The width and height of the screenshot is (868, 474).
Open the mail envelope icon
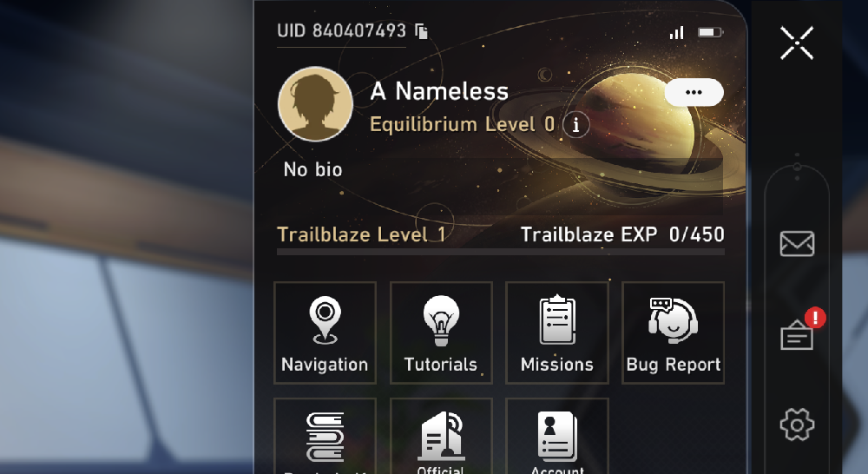pyautogui.click(x=797, y=244)
